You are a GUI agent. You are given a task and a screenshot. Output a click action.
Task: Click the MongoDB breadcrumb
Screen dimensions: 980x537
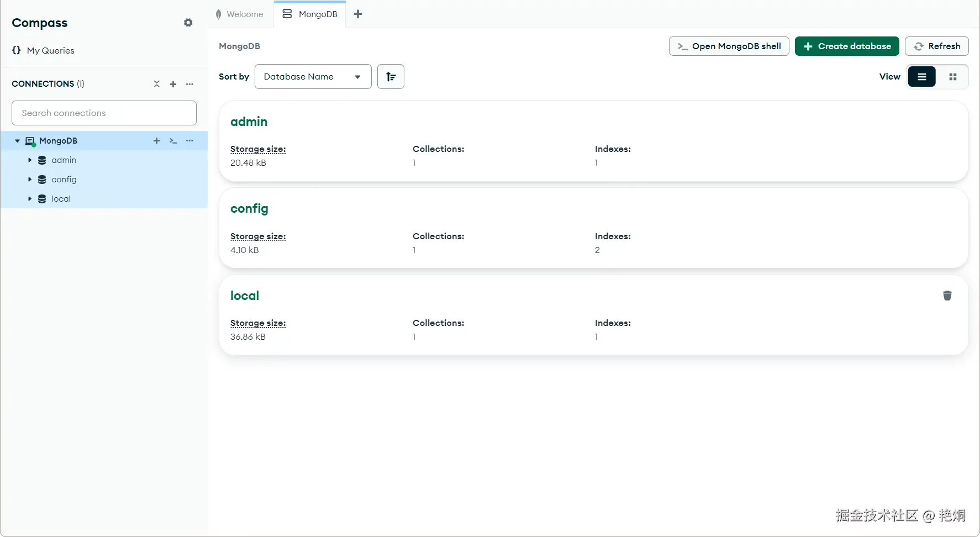239,46
